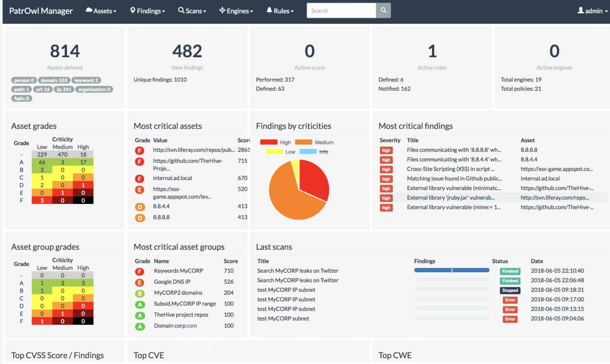The height and width of the screenshot is (364, 610).
Task: Click the high severity badge for Cross-Site Scripting
Action: 386,170
